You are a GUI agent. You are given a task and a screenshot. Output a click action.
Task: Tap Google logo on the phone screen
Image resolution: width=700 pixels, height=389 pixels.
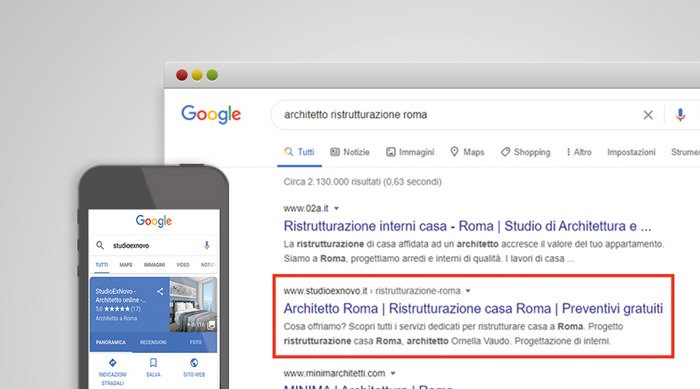point(154,221)
